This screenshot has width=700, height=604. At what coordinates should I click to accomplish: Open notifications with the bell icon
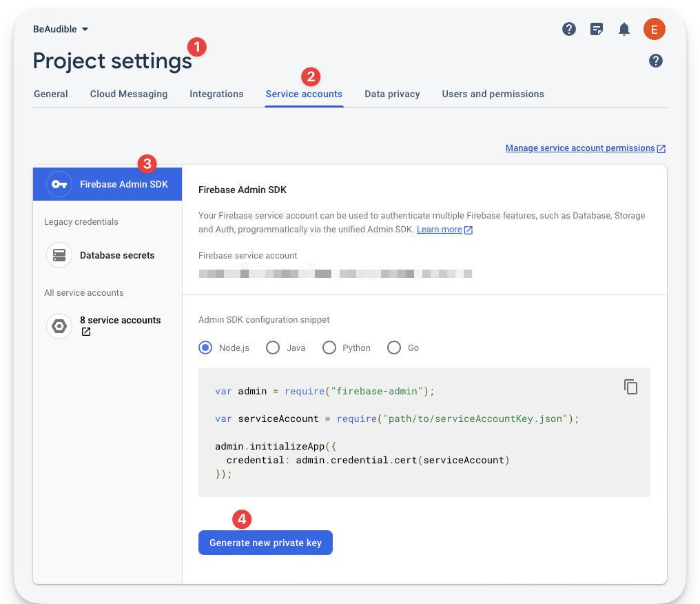[x=624, y=29]
